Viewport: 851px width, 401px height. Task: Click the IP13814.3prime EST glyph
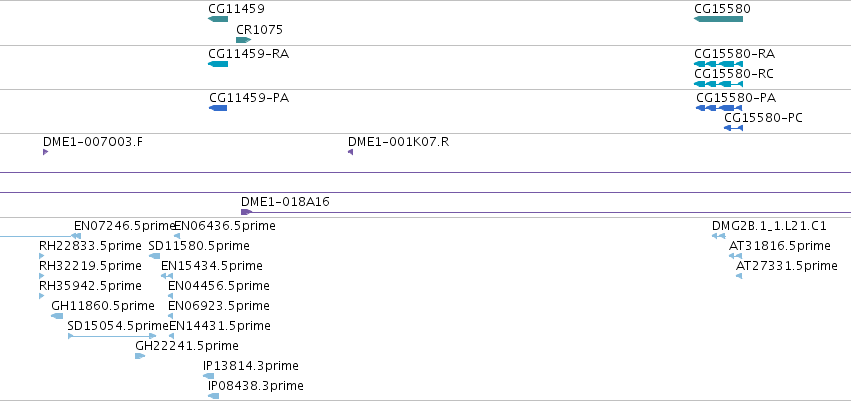pyautogui.click(x=208, y=376)
